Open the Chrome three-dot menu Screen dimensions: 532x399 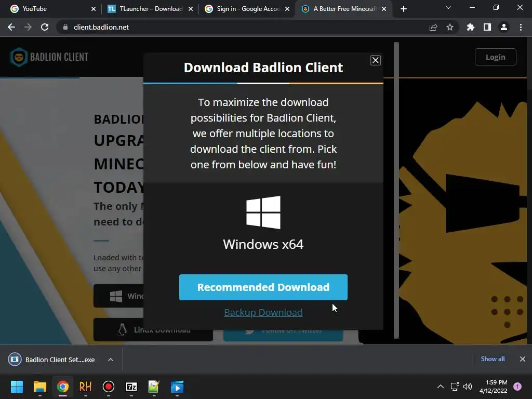point(521,27)
